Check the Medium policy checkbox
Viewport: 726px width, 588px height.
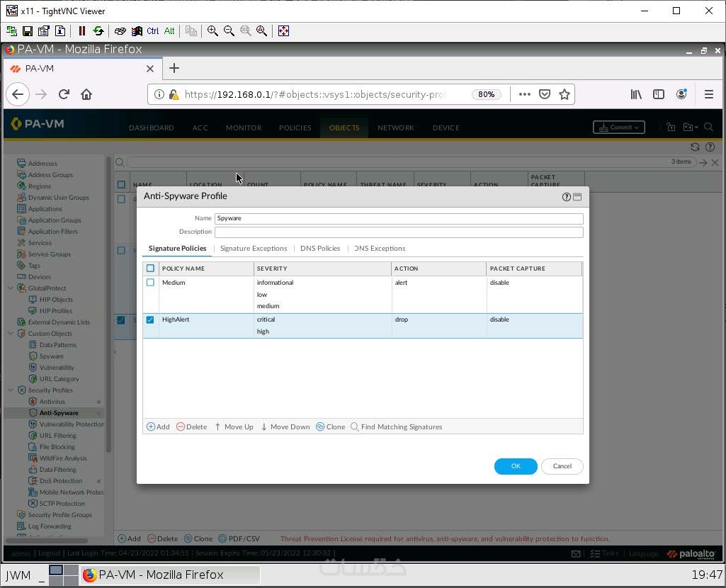pos(150,283)
